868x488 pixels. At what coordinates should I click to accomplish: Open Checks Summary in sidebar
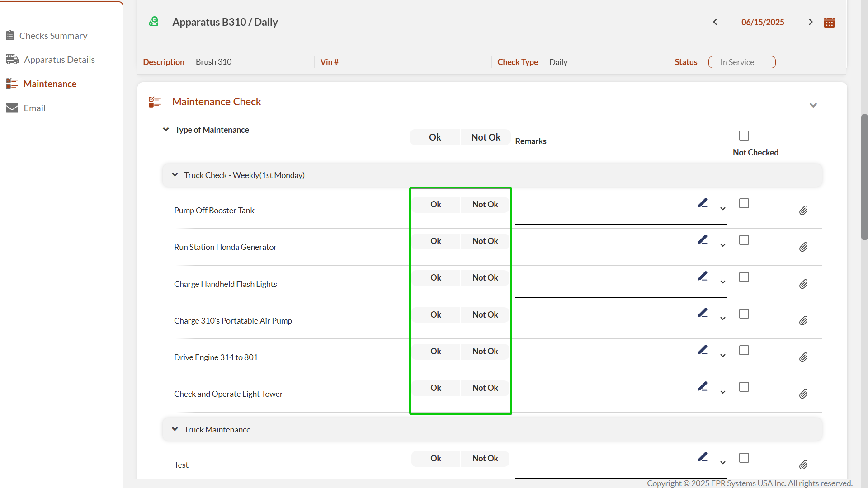coord(53,36)
